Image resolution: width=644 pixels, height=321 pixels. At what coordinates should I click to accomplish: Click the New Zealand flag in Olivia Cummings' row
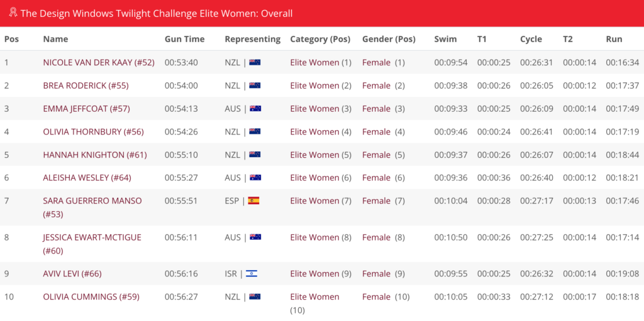(255, 297)
